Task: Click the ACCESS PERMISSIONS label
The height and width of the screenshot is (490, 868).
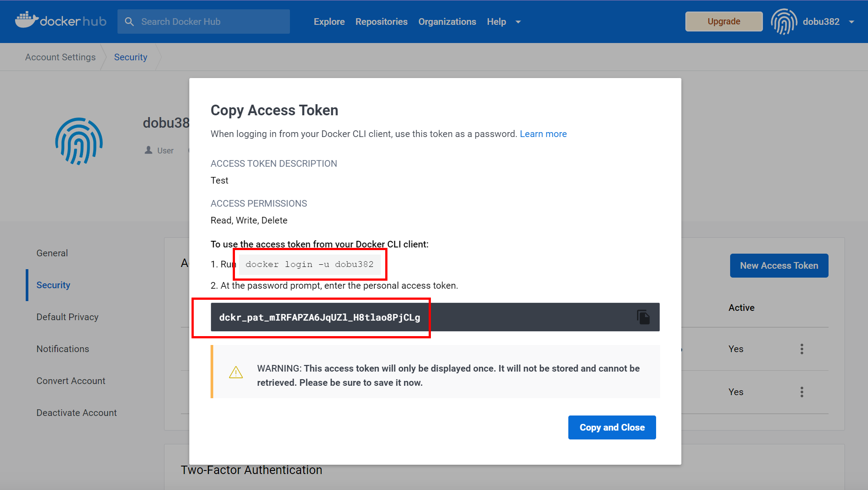Action: tap(258, 203)
